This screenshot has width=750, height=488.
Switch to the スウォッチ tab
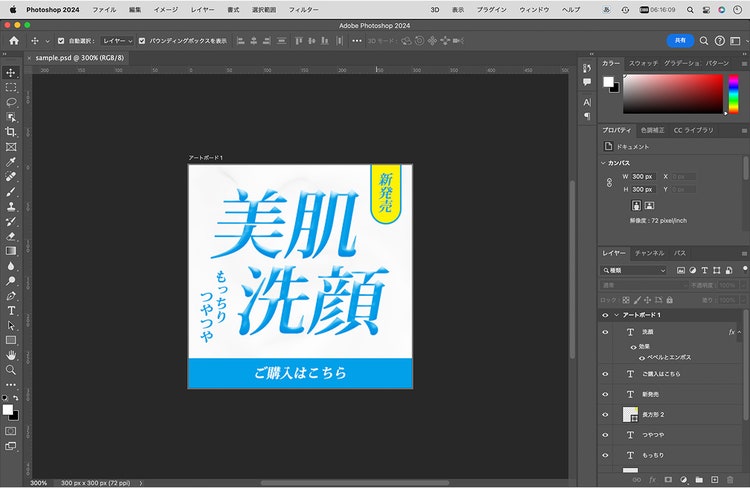point(643,63)
